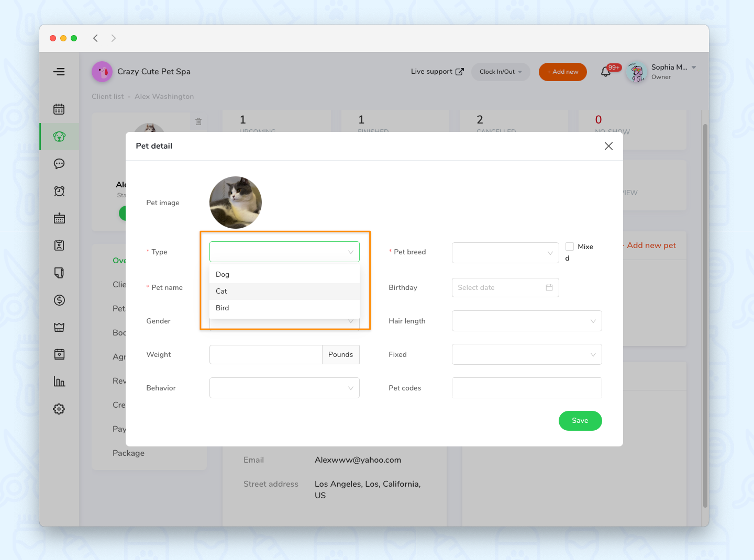Screen dimensions: 754x560
Task: Select Dog from the Type list
Action: point(284,274)
